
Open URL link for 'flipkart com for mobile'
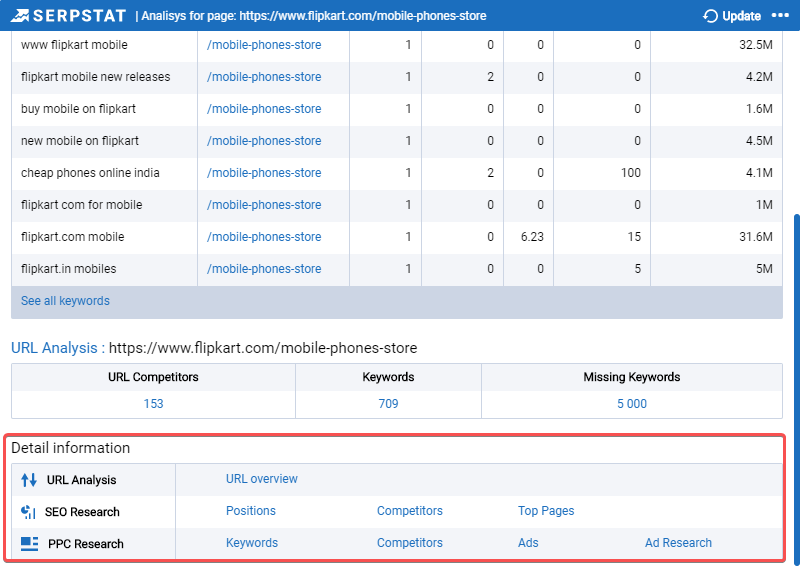pos(264,205)
